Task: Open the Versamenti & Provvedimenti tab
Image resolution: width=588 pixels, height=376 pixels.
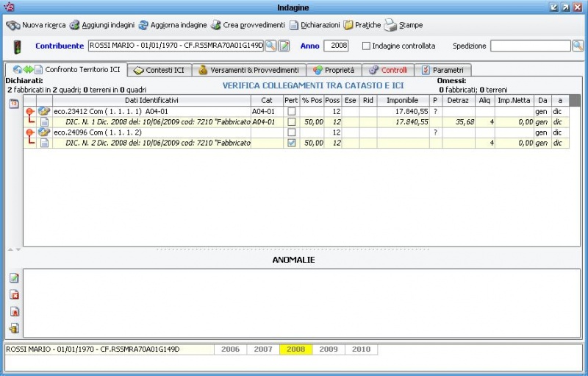Action: pos(248,70)
